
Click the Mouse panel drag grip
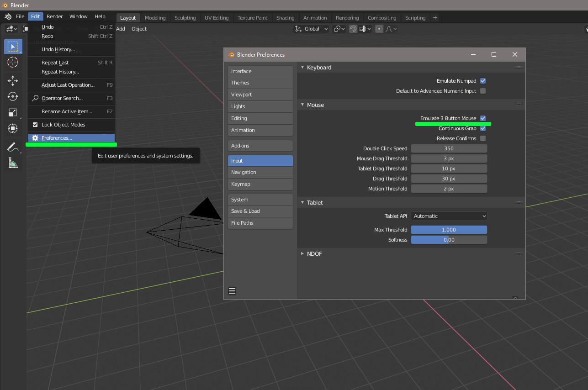click(x=519, y=105)
